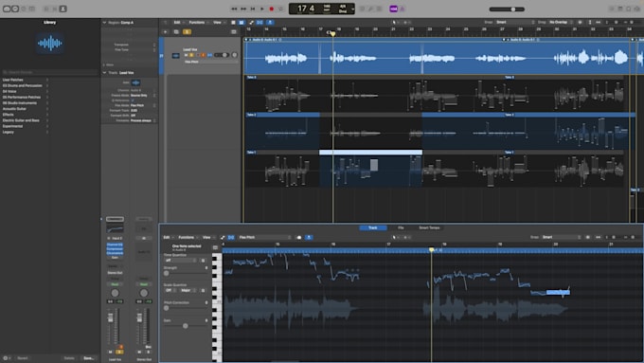
Task: Click the Catch Playhead button in Tracks area
Action: pyautogui.click(x=270, y=22)
